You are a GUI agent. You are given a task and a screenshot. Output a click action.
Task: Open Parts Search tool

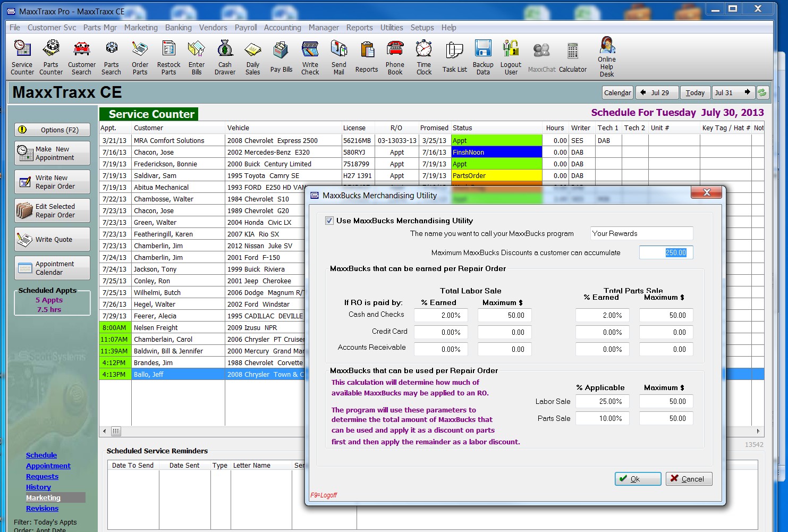(112, 57)
